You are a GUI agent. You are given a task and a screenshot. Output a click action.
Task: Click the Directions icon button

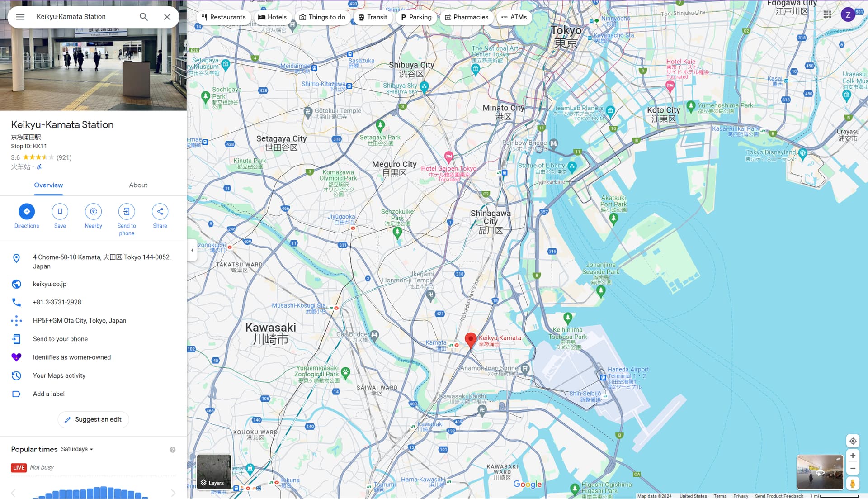(27, 211)
